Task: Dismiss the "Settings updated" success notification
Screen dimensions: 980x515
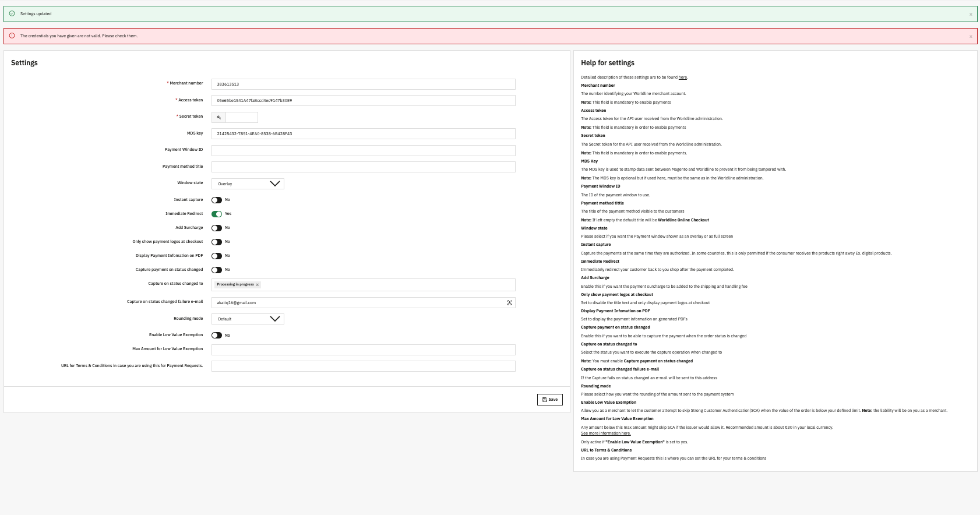Action: 971,14
